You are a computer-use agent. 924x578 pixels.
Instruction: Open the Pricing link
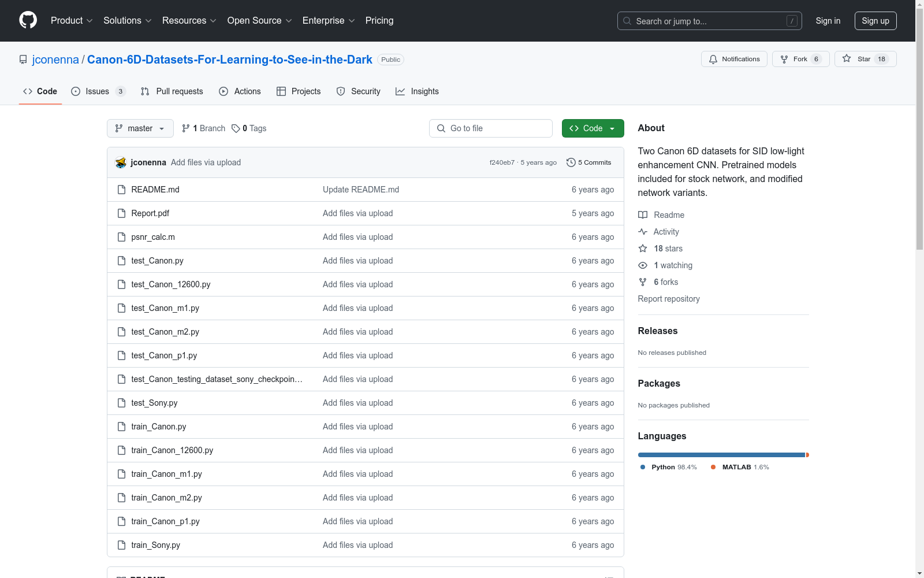point(379,21)
